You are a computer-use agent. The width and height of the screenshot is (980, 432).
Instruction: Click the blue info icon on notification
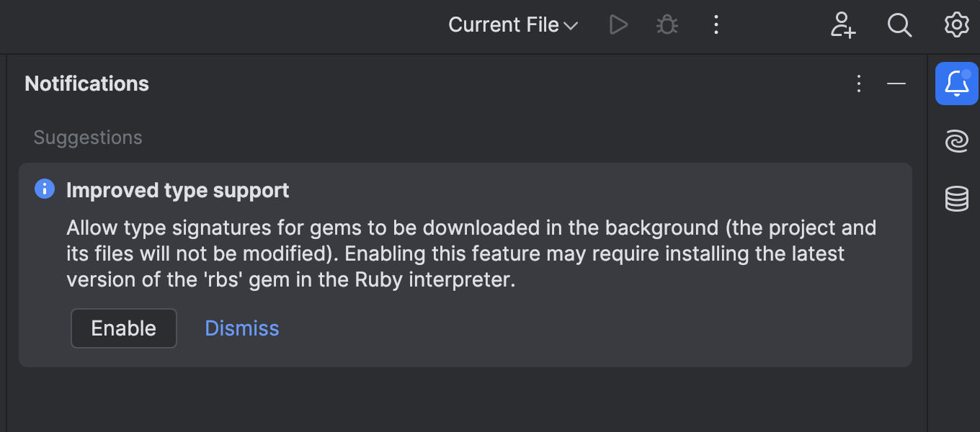pyautogui.click(x=45, y=189)
